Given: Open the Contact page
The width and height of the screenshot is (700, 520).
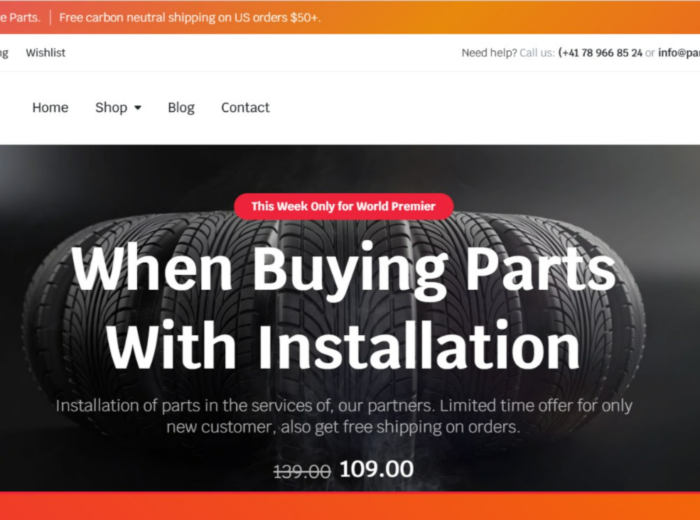Looking at the screenshot, I should tap(245, 108).
